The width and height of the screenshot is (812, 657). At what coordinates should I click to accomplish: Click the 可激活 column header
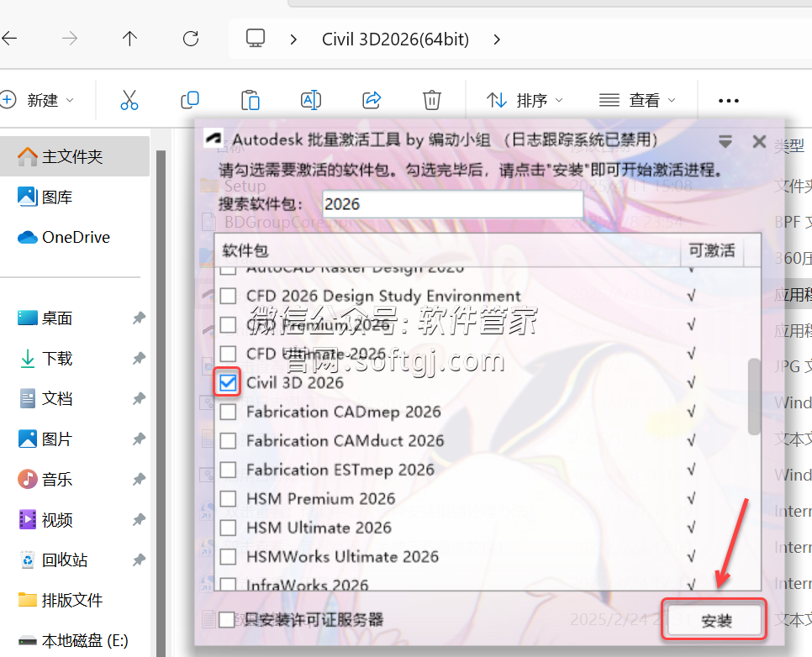711,250
